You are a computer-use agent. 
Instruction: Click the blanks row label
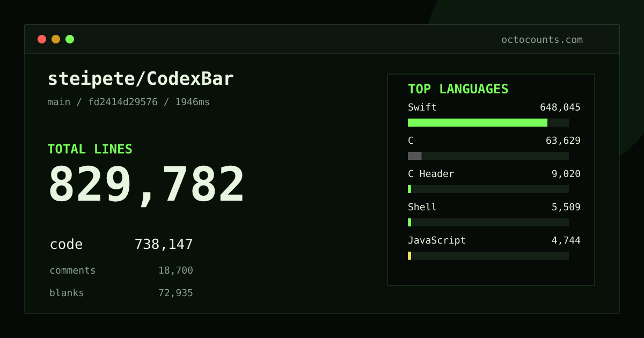click(x=67, y=293)
